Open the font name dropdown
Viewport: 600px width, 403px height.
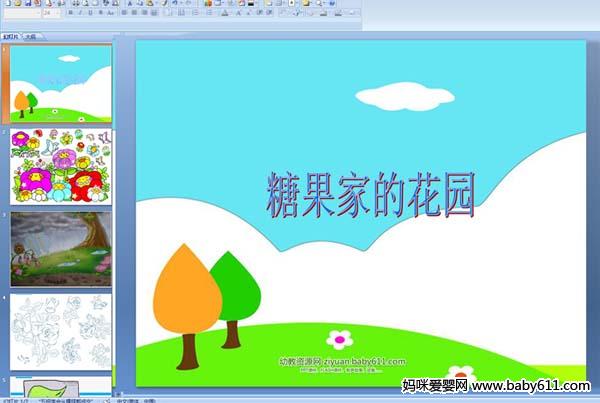pyautogui.click(x=18, y=14)
